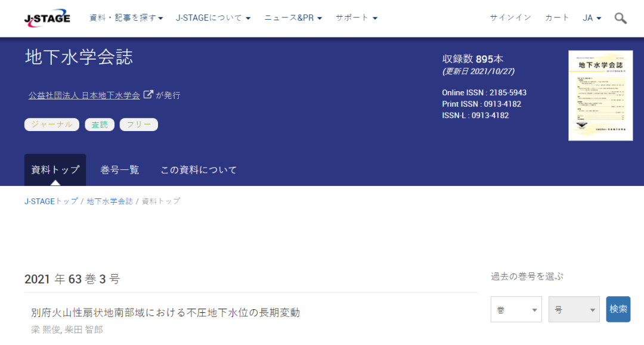
Task: Open article 別府火山性扇状地南部域における不圧地下水位の長期変動
Action: point(166,313)
